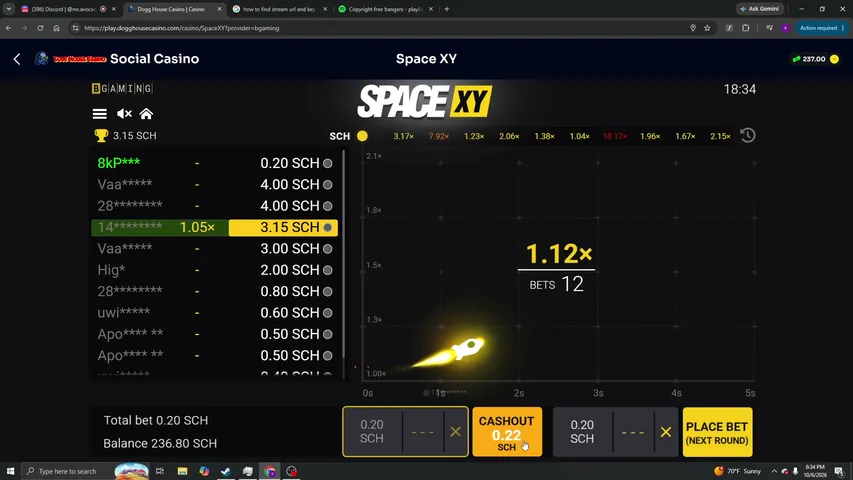This screenshot has width=853, height=480.
Task: Open Steam from taskbar
Action: click(x=226, y=471)
